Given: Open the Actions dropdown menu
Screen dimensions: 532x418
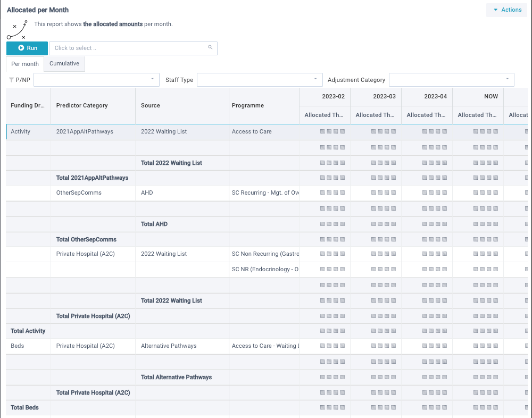Looking at the screenshot, I should point(506,10).
